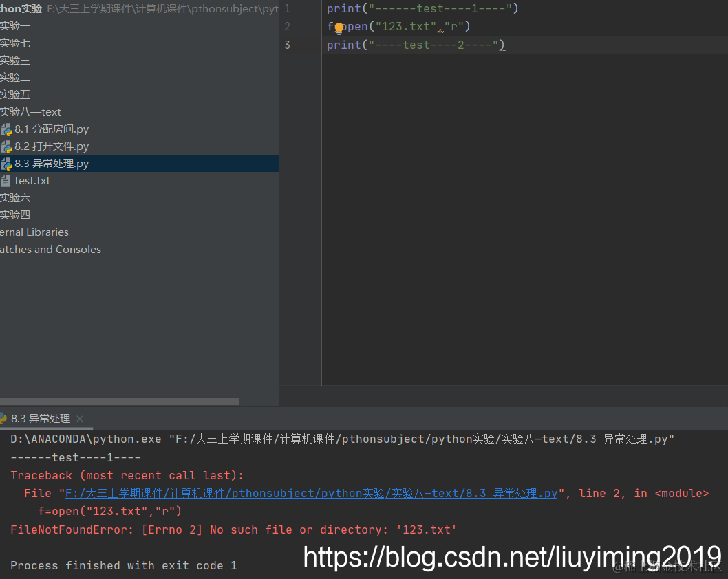Select the 实验四 folder
This screenshot has height=579, width=728.
[15, 215]
